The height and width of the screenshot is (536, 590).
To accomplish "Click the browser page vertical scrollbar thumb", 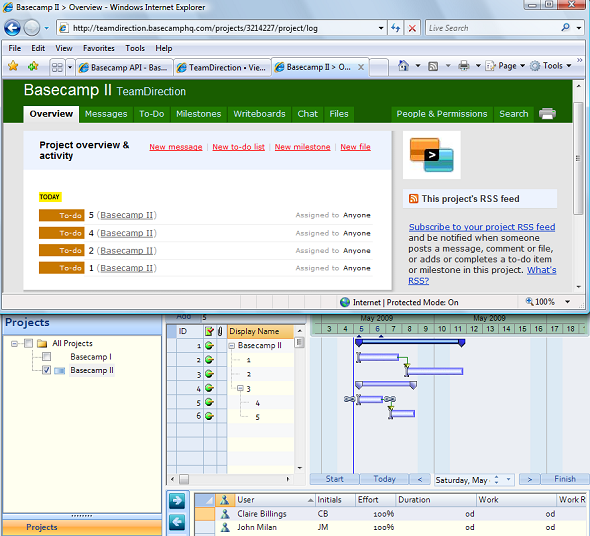I will 578,158.
